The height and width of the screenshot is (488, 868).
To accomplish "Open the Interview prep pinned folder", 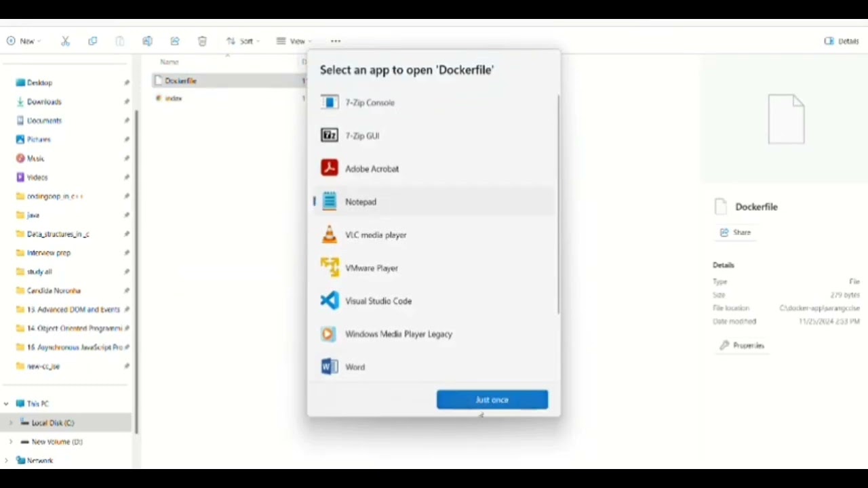I will point(48,253).
